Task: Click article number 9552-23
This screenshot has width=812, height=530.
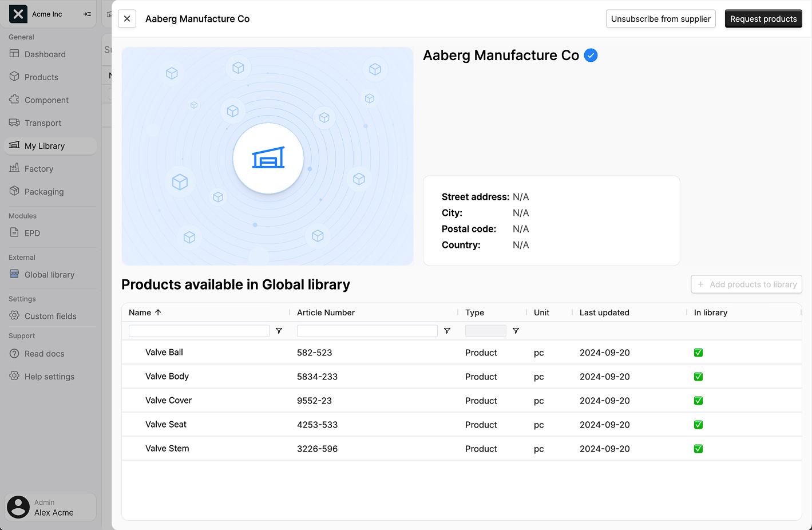Action: [314, 401]
